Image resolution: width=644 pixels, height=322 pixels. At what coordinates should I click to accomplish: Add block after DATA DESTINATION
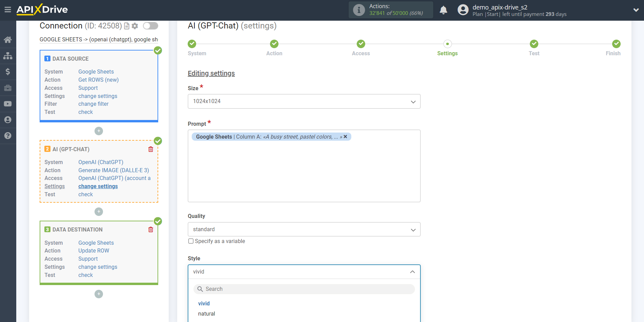tap(99, 294)
